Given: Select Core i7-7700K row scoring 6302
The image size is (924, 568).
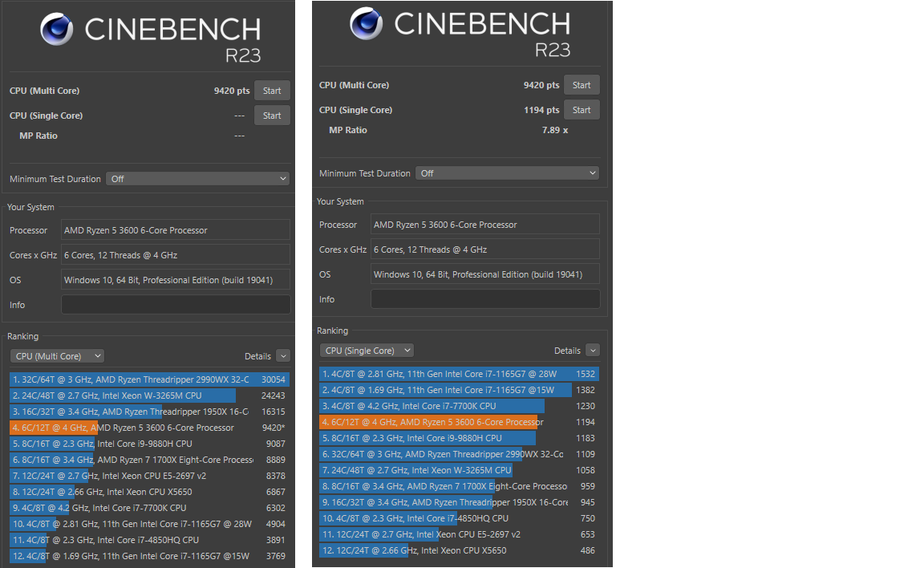Looking at the screenshot, I should 149,508.
